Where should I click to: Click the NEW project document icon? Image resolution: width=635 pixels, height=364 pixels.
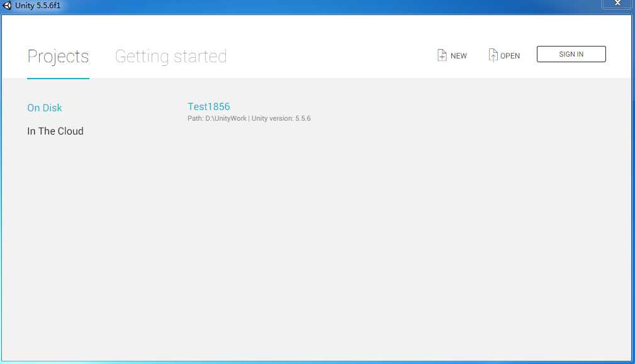pyautogui.click(x=442, y=55)
